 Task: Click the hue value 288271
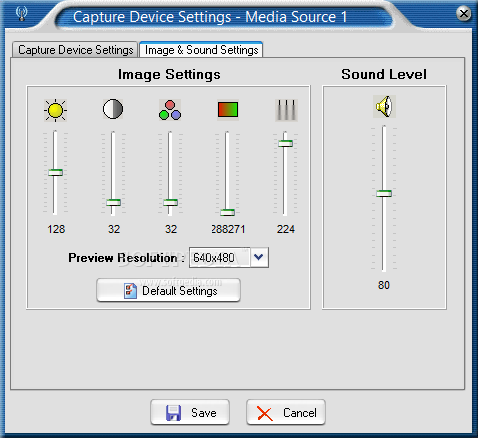coord(228,229)
